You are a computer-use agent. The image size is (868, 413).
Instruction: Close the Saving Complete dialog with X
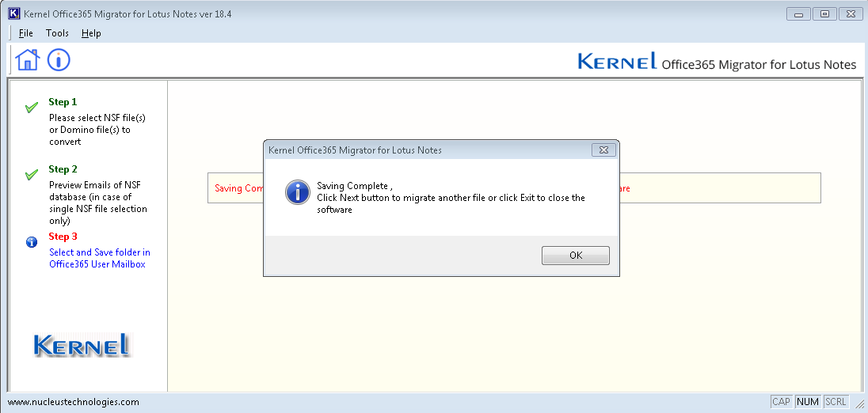[x=603, y=150]
